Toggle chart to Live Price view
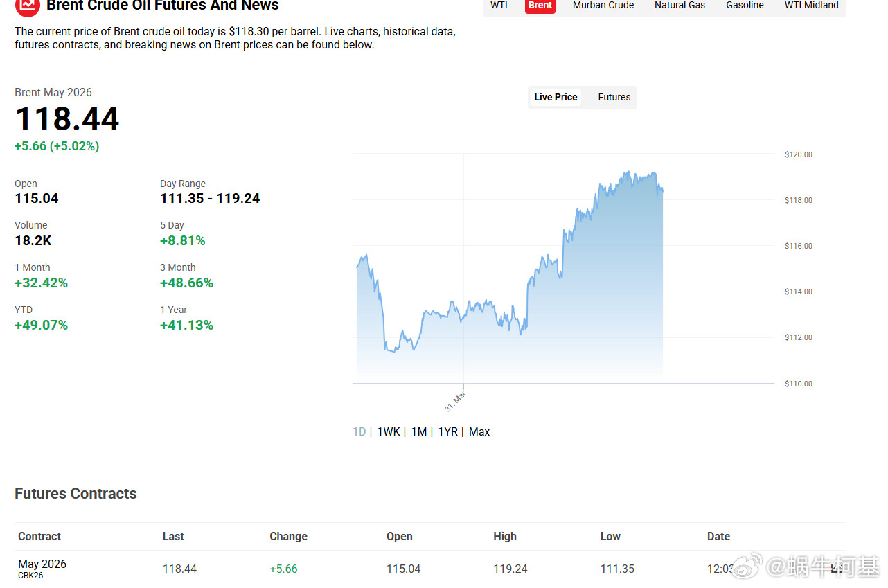Screen dimensions: 888x588 (556, 97)
